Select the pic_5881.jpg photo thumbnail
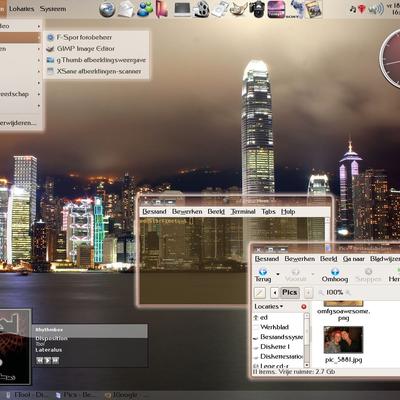 click(x=343, y=340)
